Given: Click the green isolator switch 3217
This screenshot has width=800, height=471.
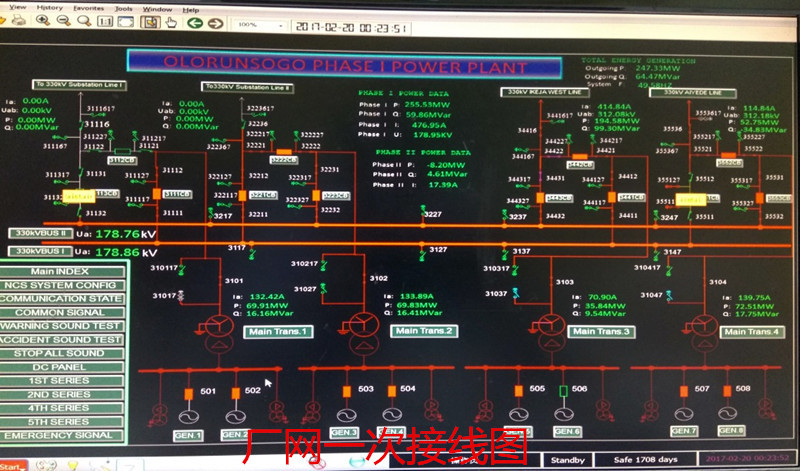Looking at the screenshot, I should [x=211, y=213].
